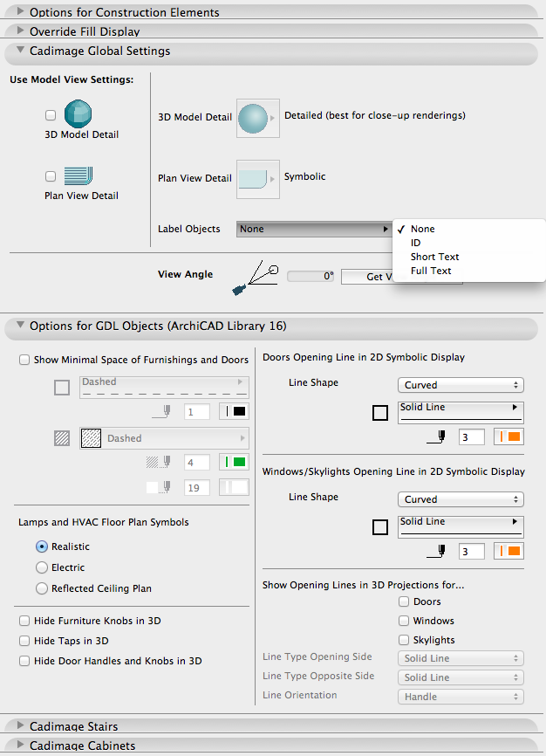Check Hide Furniture Knobs in 3D
This screenshot has height=756, width=546.
[24, 621]
